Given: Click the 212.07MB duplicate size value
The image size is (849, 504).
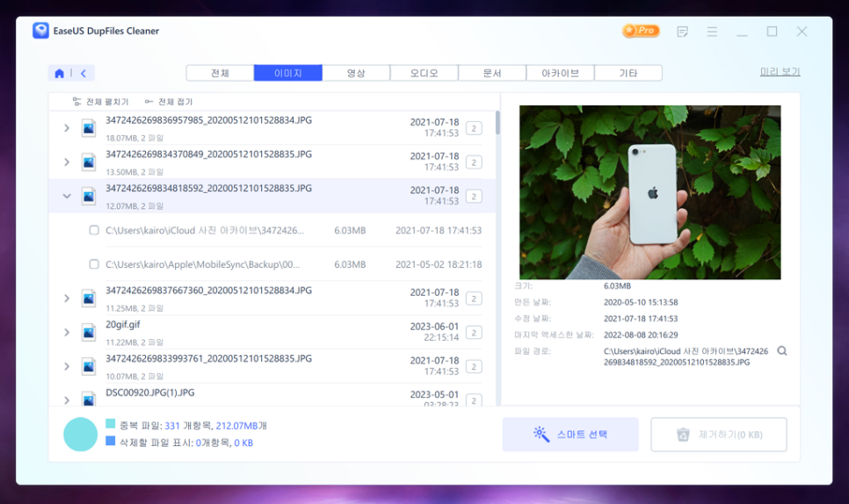Looking at the screenshot, I should click(236, 426).
